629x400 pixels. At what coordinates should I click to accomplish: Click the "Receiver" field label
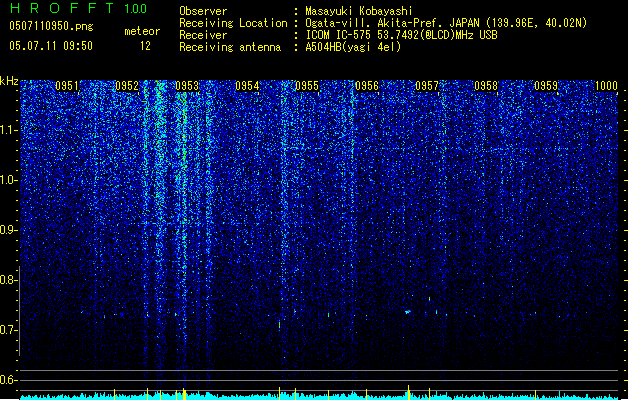pyautogui.click(x=203, y=35)
